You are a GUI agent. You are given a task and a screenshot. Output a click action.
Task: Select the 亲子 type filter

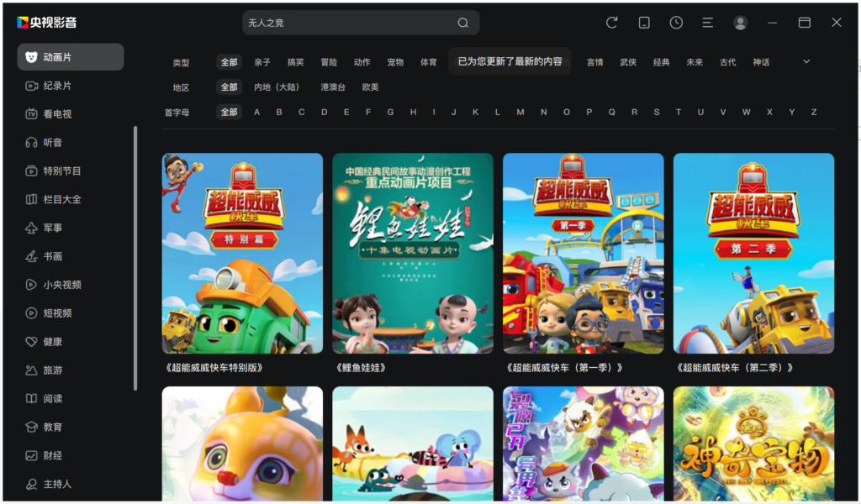click(x=262, y=62)
